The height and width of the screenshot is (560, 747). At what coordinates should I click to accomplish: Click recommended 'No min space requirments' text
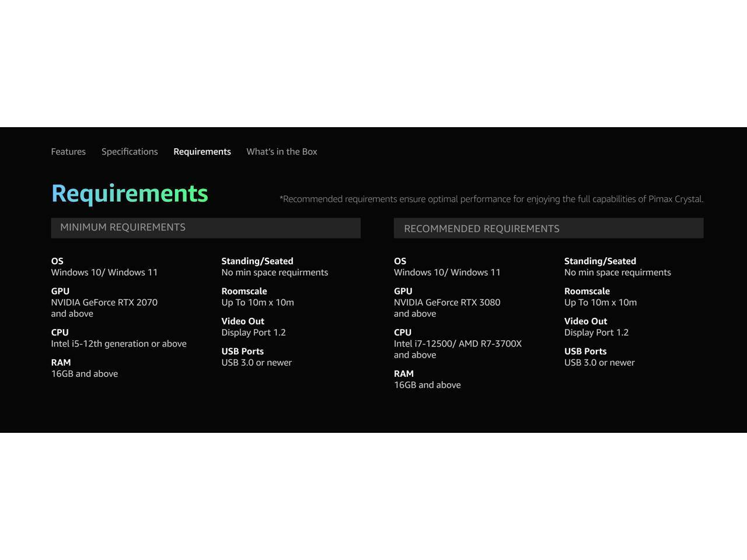(x=617, y=272)
